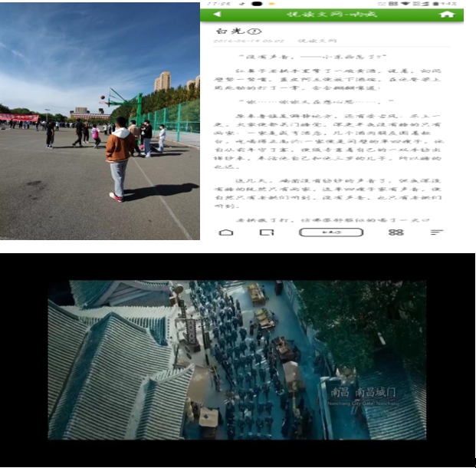Tap the pill-shaped address bar at bottom
The image size is (476, 468).
tap(330, 232)
